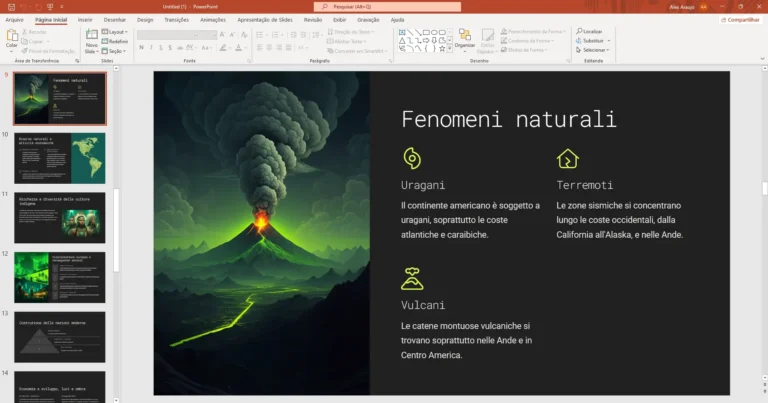Open the Seção dropdown
Screen dimensions: 768x403
tap(114, 51)
